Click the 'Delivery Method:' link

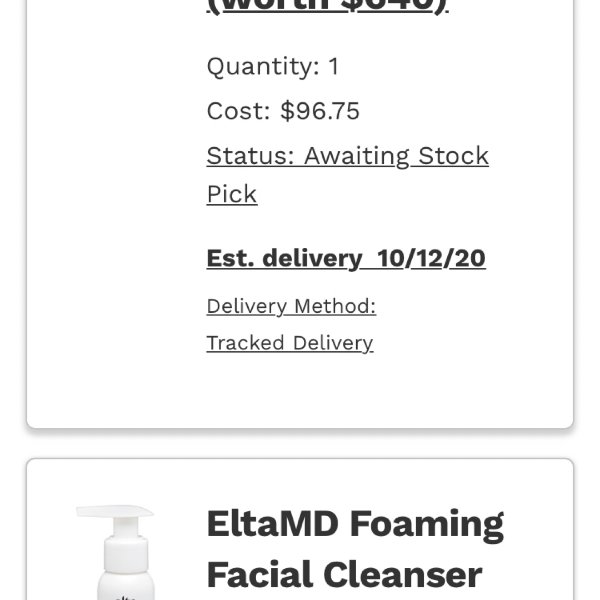[291, 306]
